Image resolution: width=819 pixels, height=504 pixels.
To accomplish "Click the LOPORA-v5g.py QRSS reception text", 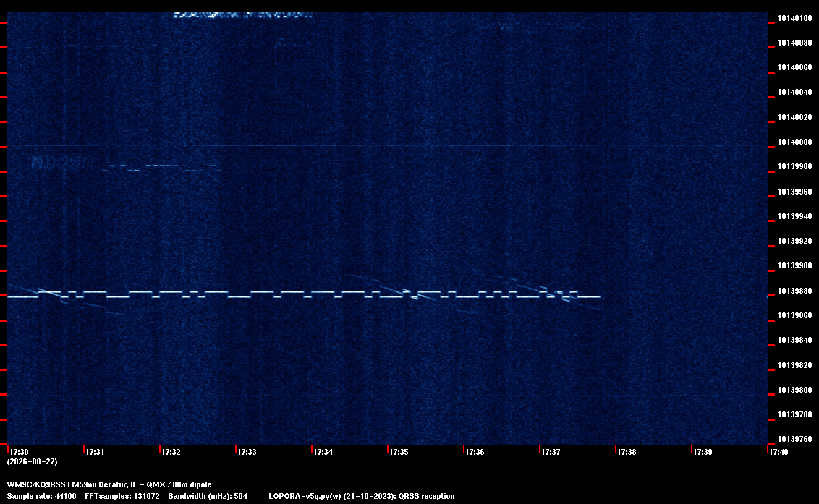I will coord(362,496).
